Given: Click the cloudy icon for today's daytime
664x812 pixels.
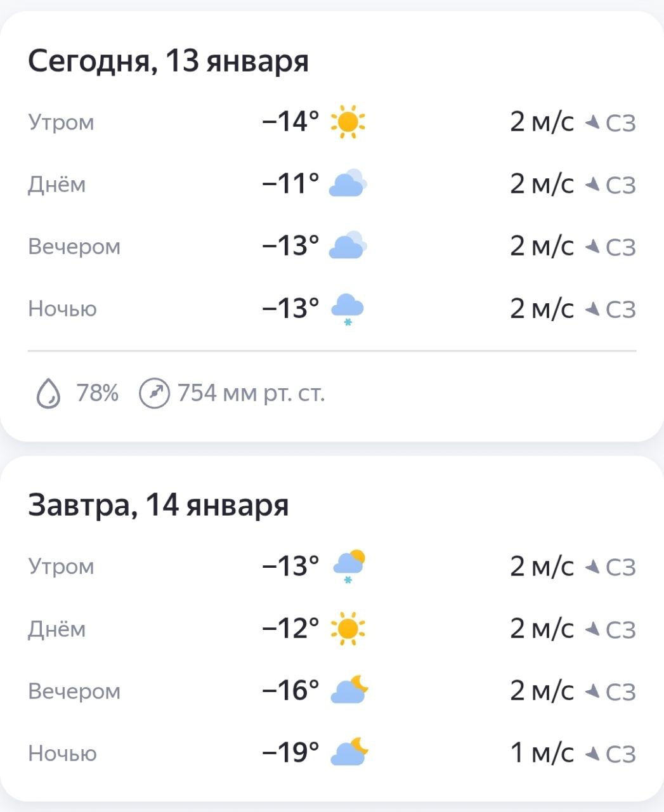Looking at the screenshot, I should 348,184.
